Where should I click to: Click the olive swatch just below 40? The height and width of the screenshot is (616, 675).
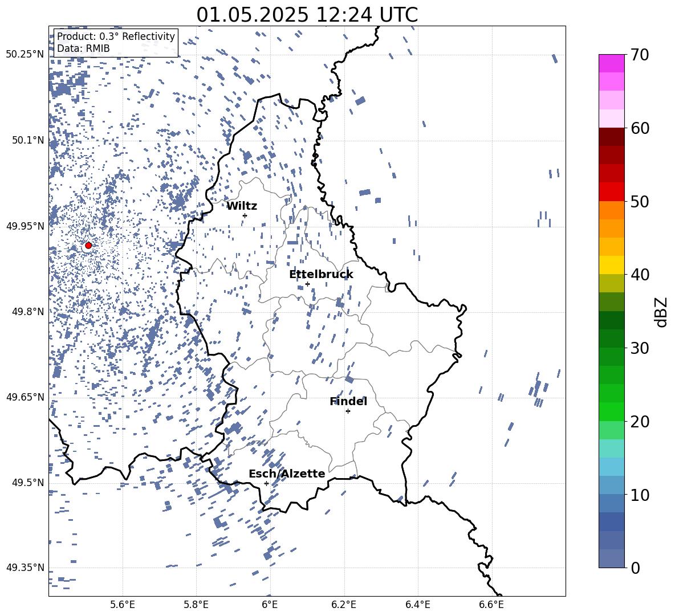612,283
